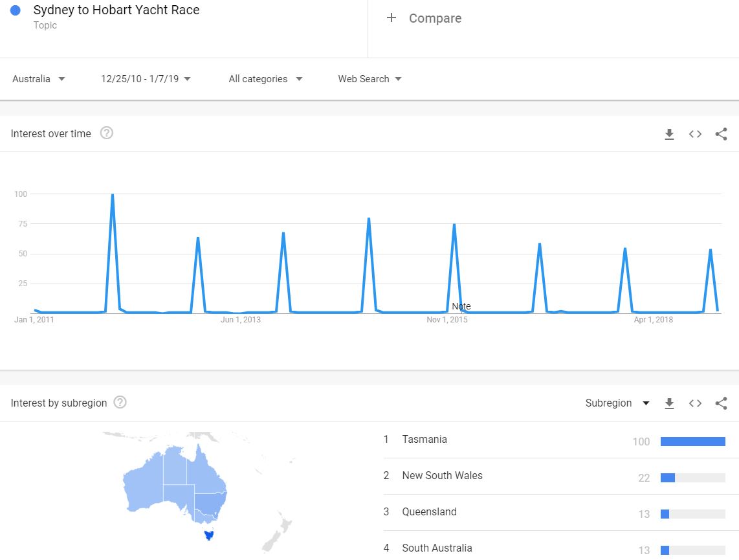Click the Interest by subregion heading

pyautogui.click(x=59, y=403)
